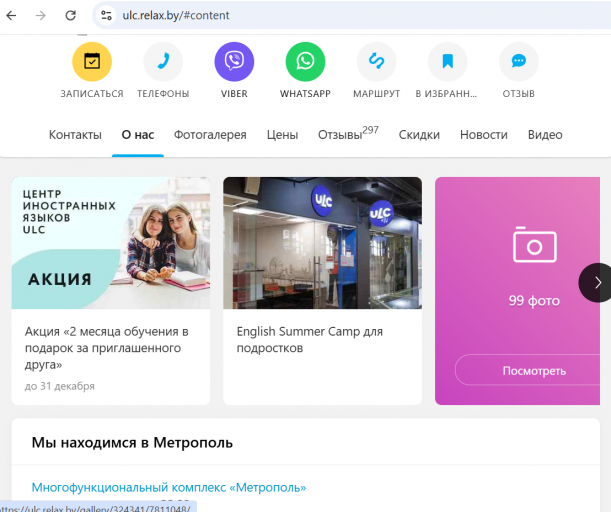Screen dimensions: 611x512
Task: Open the site information icon in address bar
Action: click(106, 16)
